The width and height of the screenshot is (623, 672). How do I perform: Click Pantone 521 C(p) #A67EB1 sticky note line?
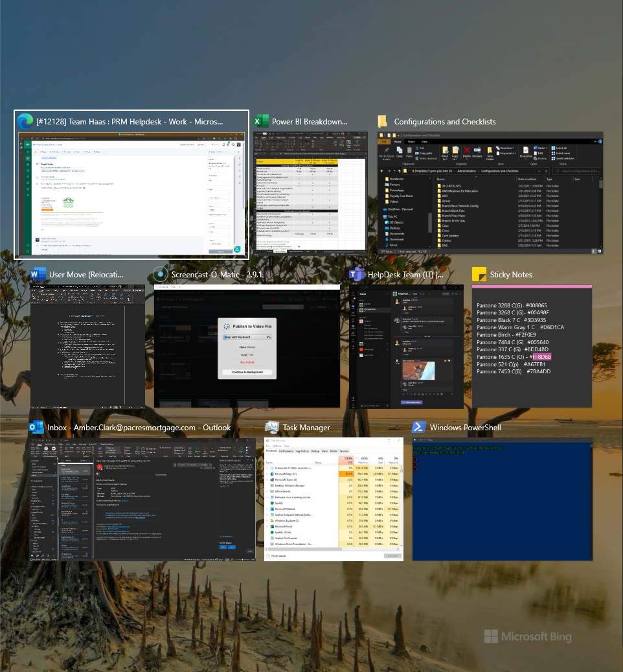click(511, 364)
